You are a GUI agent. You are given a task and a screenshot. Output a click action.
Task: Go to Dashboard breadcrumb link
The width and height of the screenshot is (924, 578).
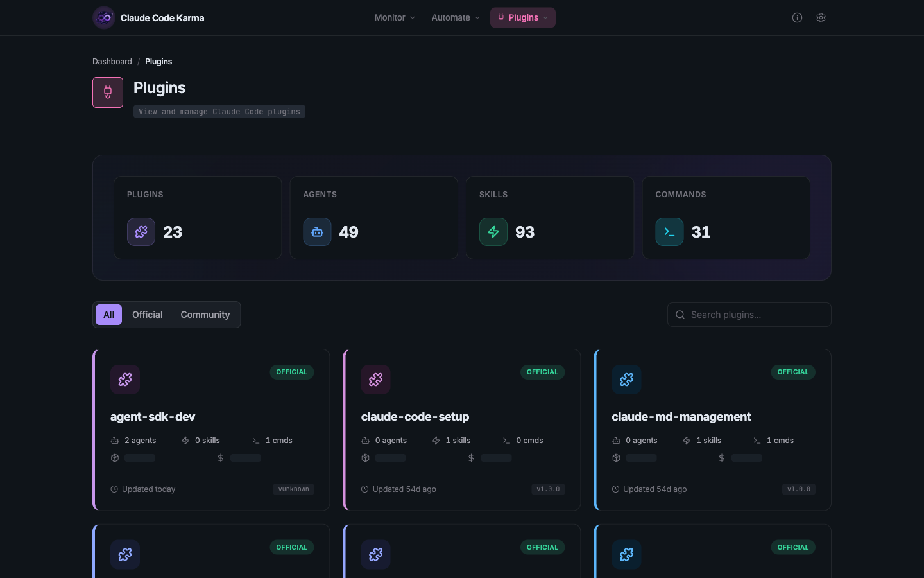coord(112,62)
